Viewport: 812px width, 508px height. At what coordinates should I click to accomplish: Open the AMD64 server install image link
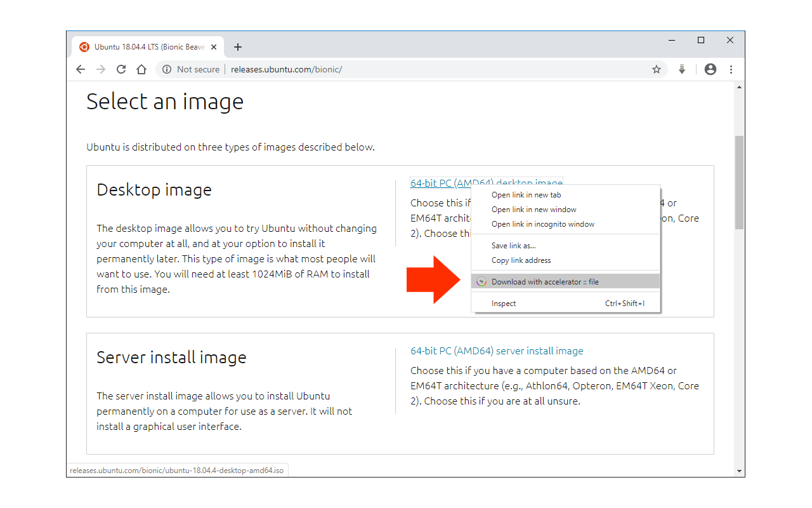[x=497, y=351]
